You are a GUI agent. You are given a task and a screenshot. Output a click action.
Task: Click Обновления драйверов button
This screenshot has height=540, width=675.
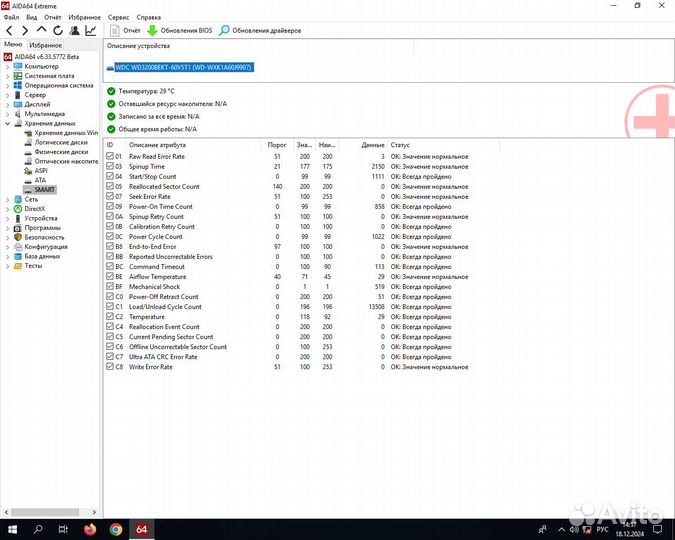click(x=260, y=31)
